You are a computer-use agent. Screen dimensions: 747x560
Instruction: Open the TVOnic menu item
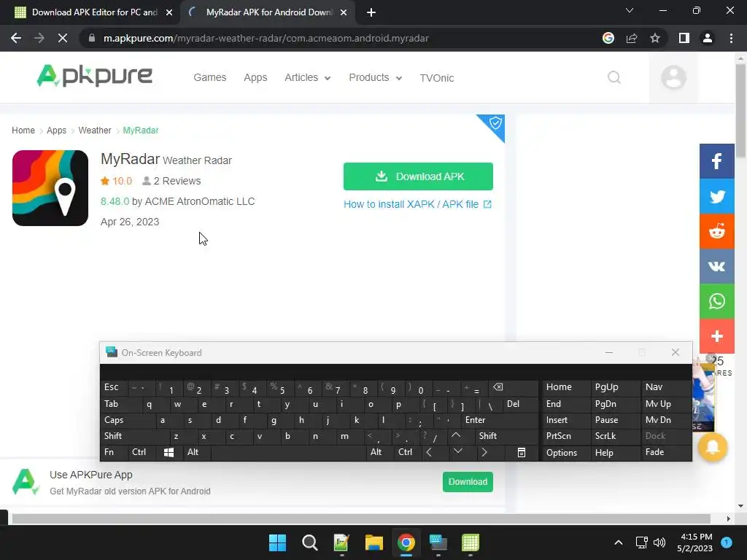437,77
